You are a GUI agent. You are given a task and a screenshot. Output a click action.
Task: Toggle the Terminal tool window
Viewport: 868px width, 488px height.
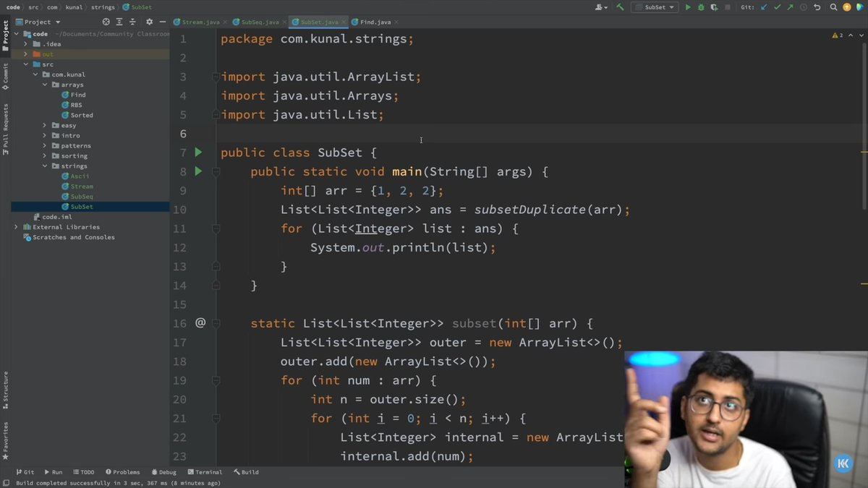click(x=205, y=471)
